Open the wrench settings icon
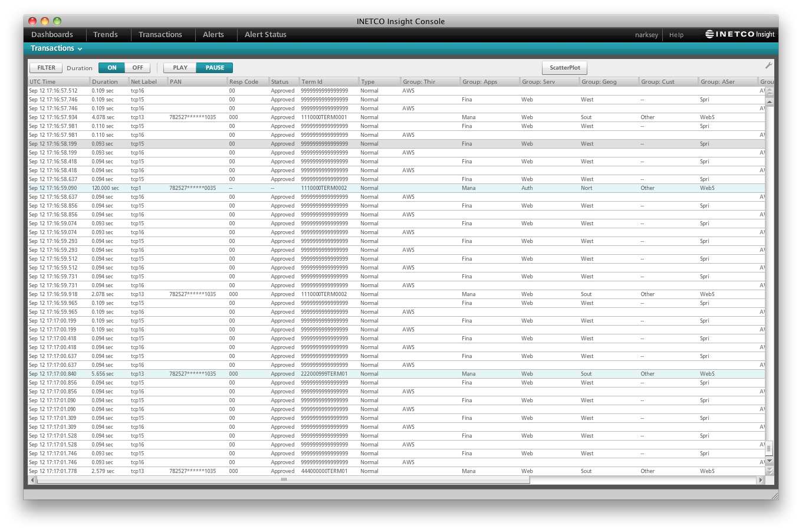802x532 pixels. (x=768, y=65)
